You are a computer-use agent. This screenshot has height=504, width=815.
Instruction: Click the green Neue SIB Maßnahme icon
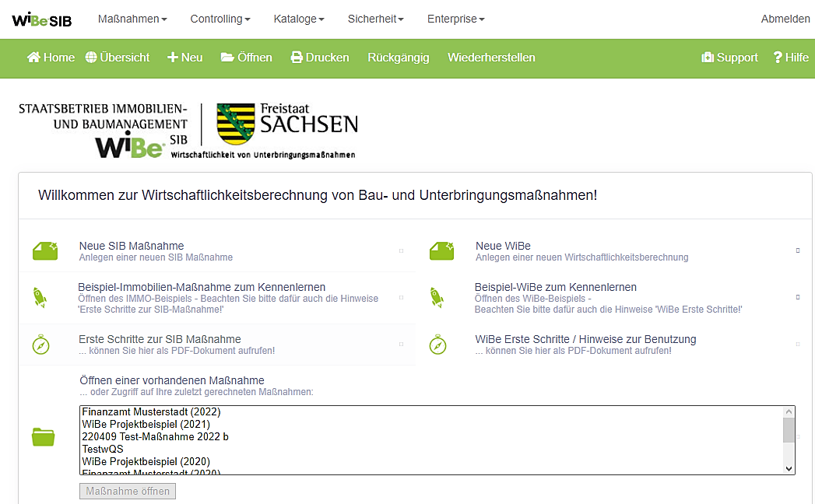(x=45, y=250)
